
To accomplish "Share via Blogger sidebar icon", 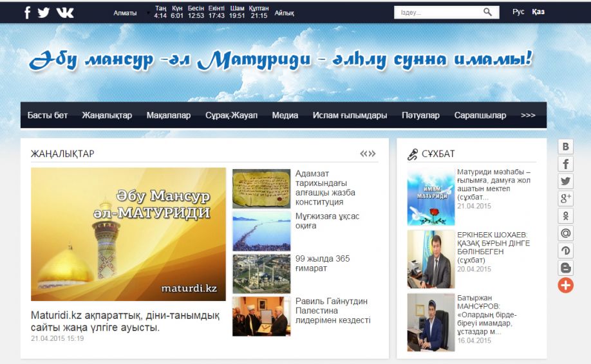I will [x=565, y=268].
